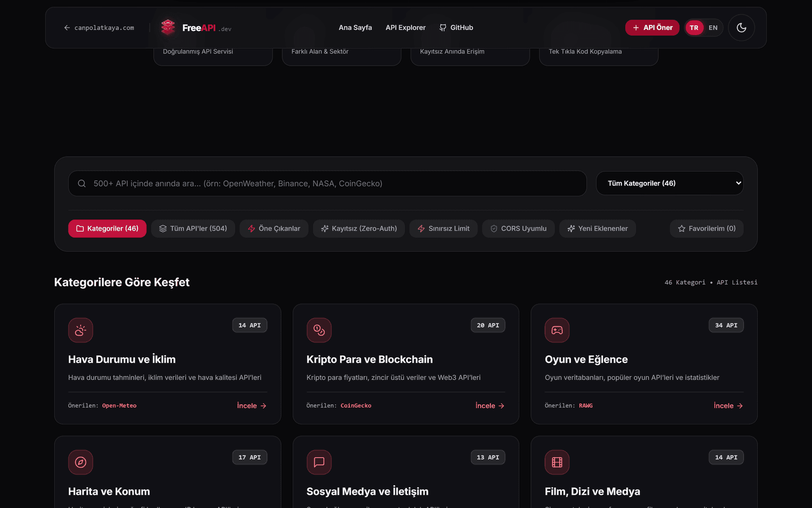Click the Sosyal Medya chat bubble icon

pos(319,462)
